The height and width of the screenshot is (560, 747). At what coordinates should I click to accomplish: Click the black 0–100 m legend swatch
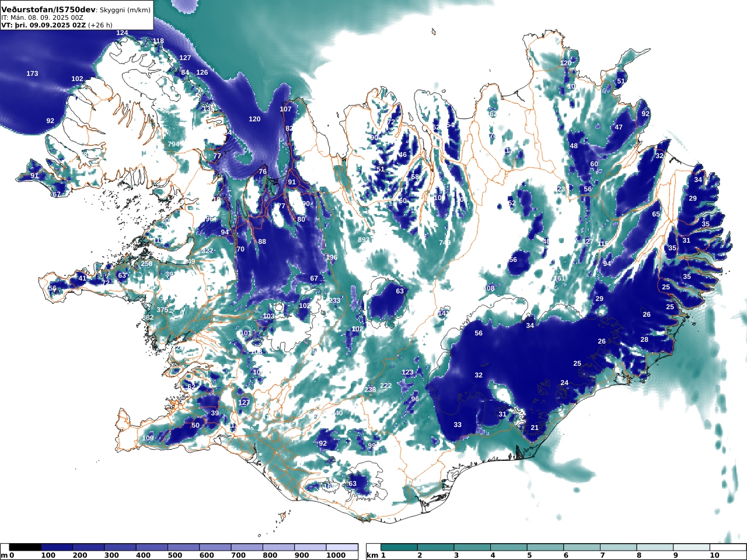25,547
